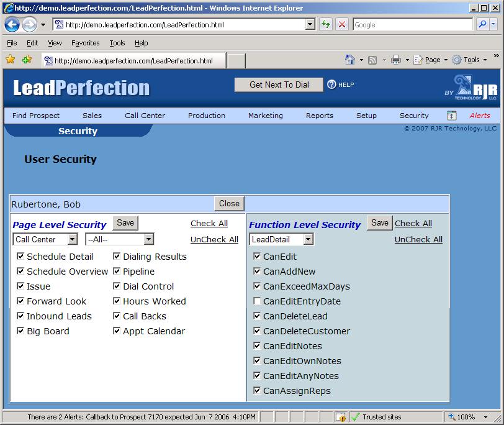Open the Marketing navigation menu
The height and width of the screenshot is (425, 504).
pos(266,116)
